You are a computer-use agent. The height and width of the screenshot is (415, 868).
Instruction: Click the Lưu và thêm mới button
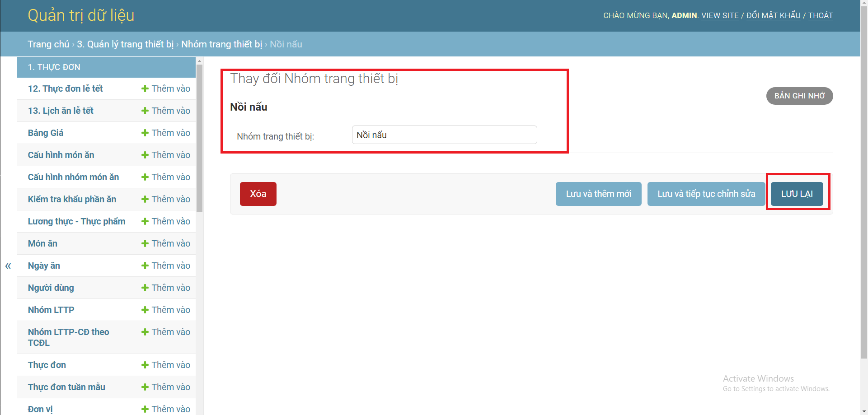(x=598, y=194)
